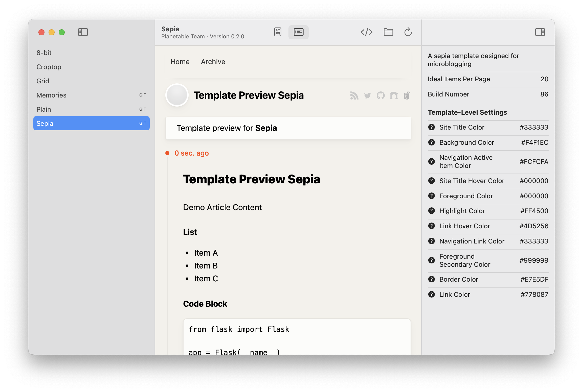
Task: Switch to the list preview mode
Action: [x=298, y=32]
